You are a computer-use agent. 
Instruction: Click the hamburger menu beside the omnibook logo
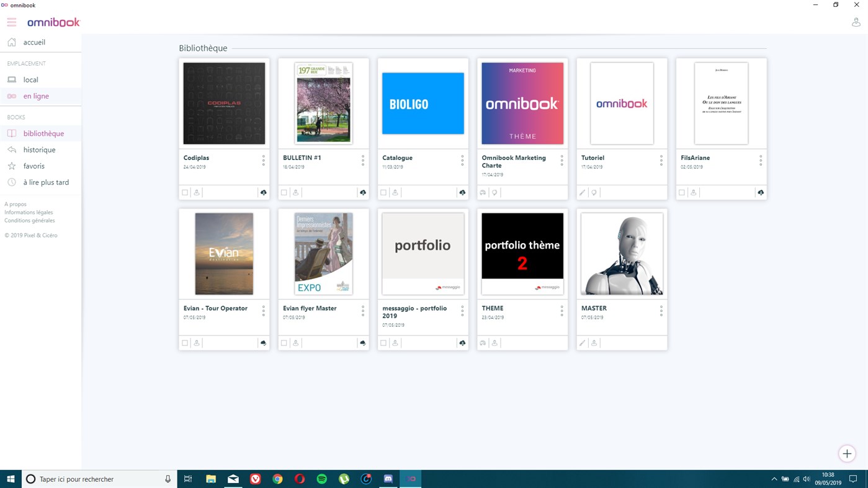(x=11, y=21)
